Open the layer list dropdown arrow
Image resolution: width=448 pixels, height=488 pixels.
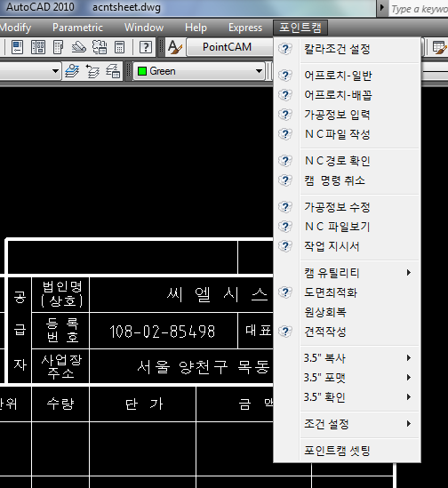click(55, 71)
